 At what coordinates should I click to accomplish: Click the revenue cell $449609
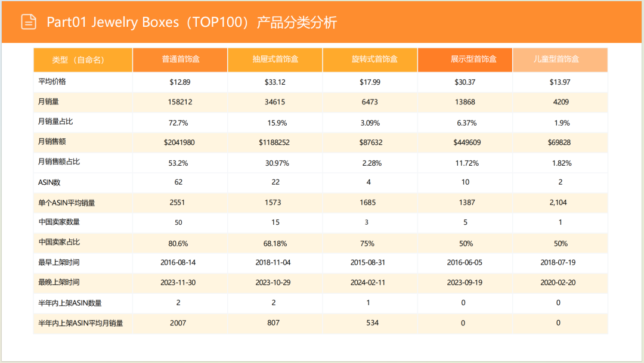[x=467, y=142]
